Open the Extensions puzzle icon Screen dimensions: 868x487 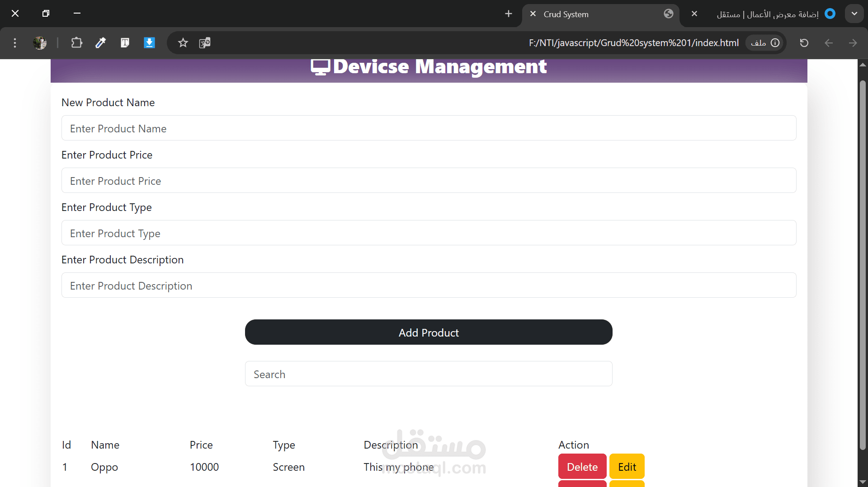(76, 43)
